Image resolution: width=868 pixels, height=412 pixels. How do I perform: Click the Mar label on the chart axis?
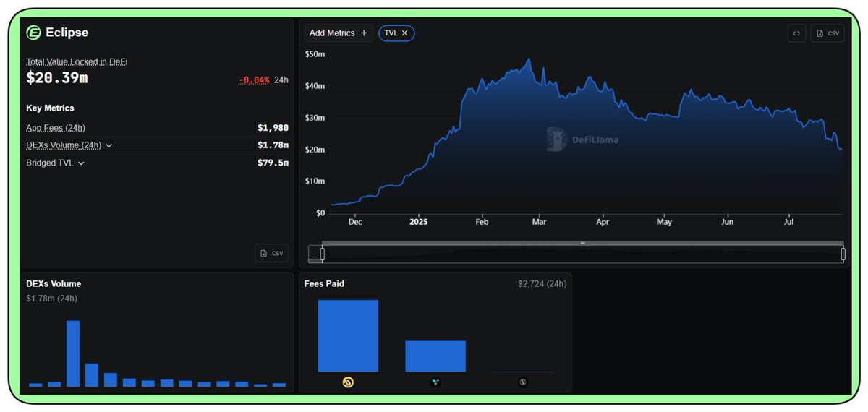[539, 223]
